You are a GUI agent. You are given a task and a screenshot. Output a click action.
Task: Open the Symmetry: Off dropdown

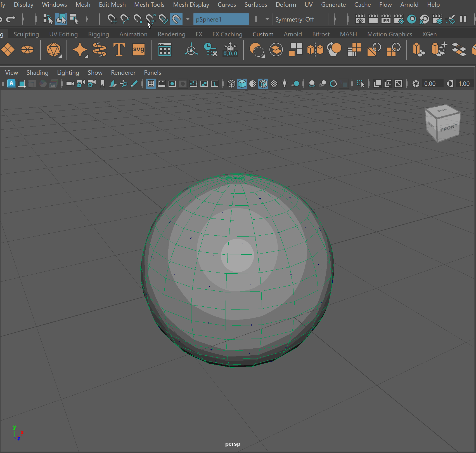[300, 19]
